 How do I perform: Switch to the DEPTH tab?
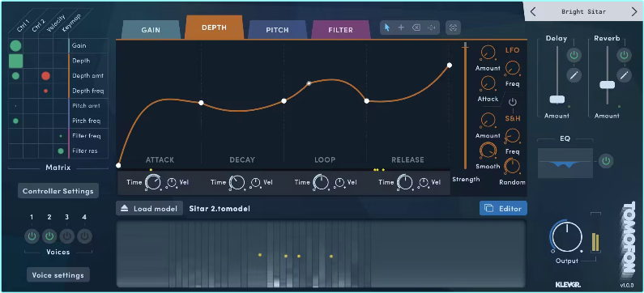[214, 28]
